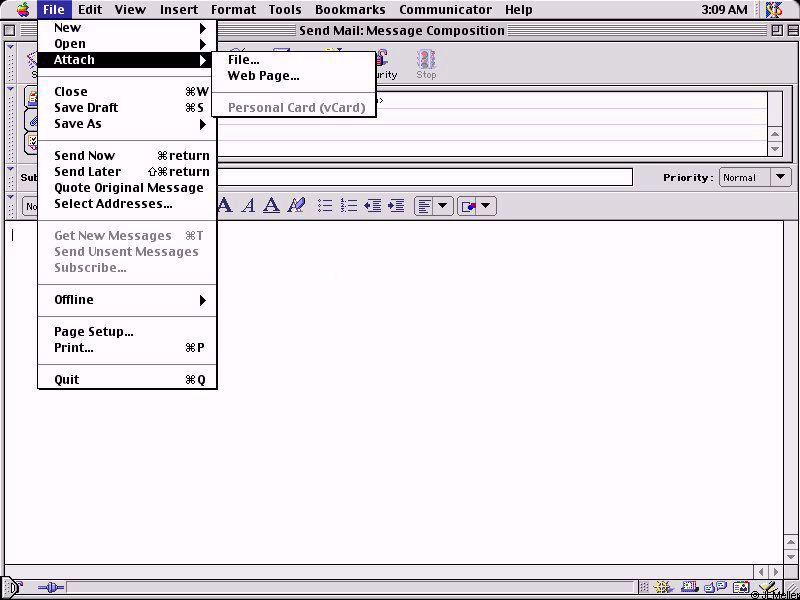
Task: Switch to the message options checklist tab
Action: coord(33,142)
